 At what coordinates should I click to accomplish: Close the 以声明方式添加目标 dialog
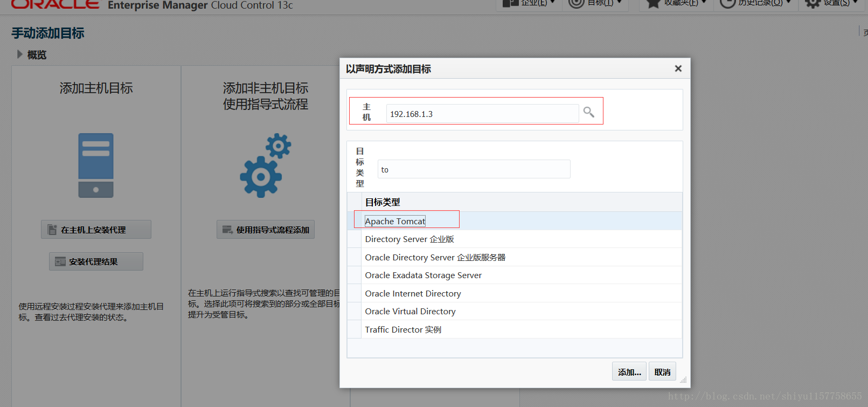[678, 68]
